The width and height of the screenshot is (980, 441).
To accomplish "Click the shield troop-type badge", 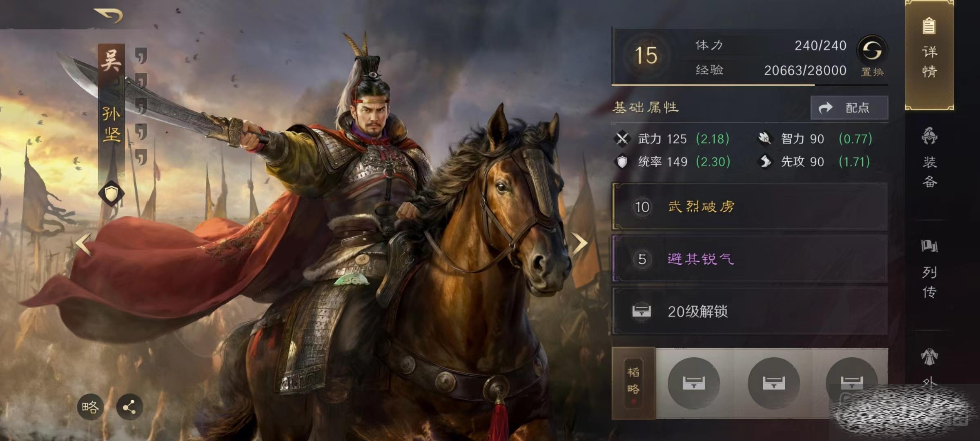I will [x=111, y=194].
